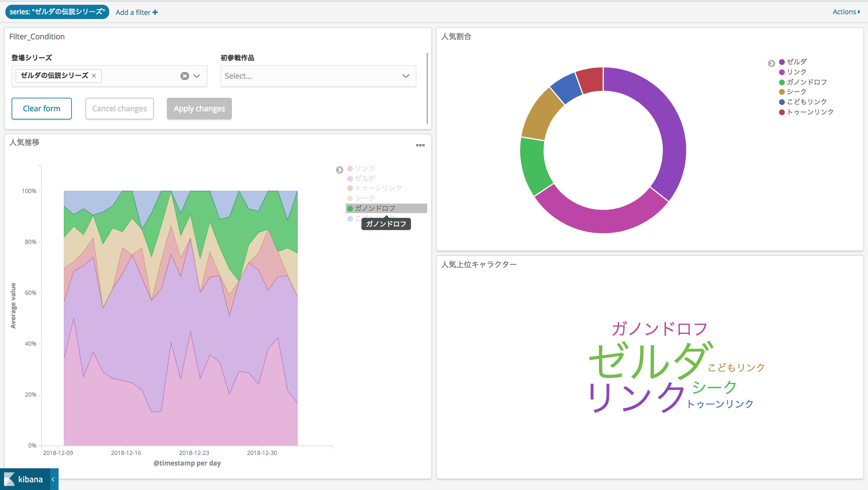868x490 pixels.
Task: Toggle the リンク series in the 人気推移 legend
Action: [364, 168]
